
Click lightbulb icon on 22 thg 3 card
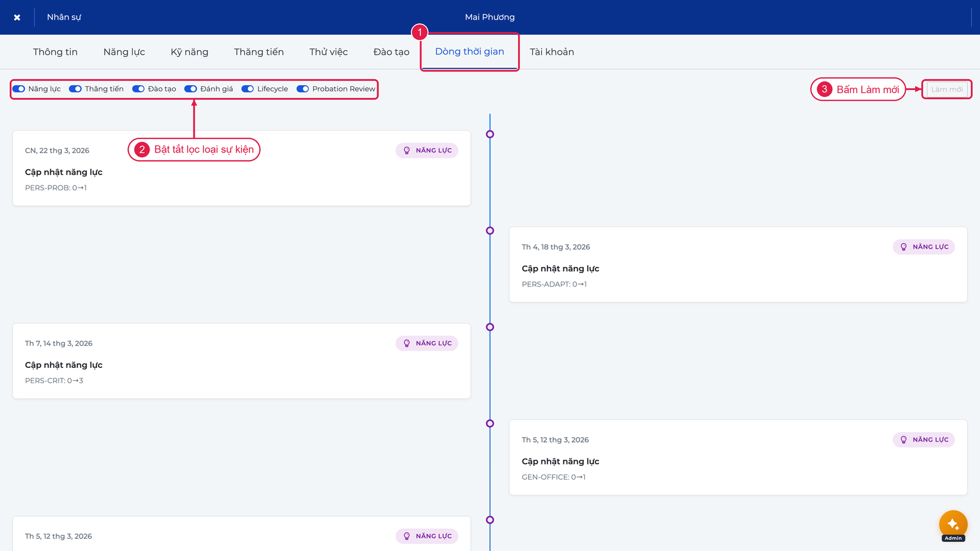pos(407,151)
